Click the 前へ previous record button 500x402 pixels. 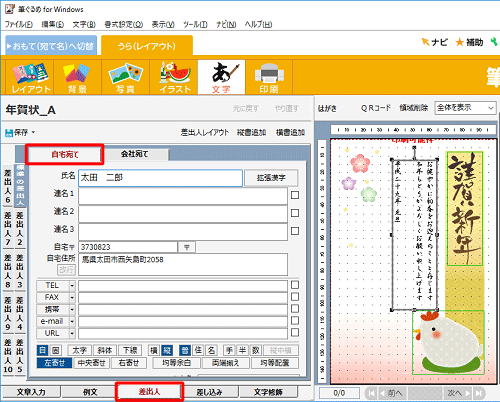click(392, 393)
